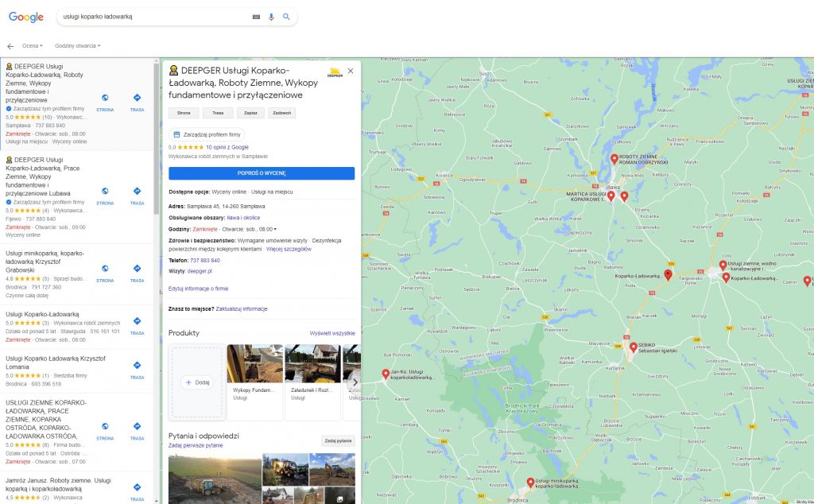Click Zaktualizuj informacje link
Screen dimensions: 814x504
click(242, 308)
